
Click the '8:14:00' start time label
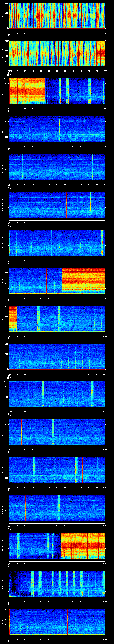click(x=9, y=525)
